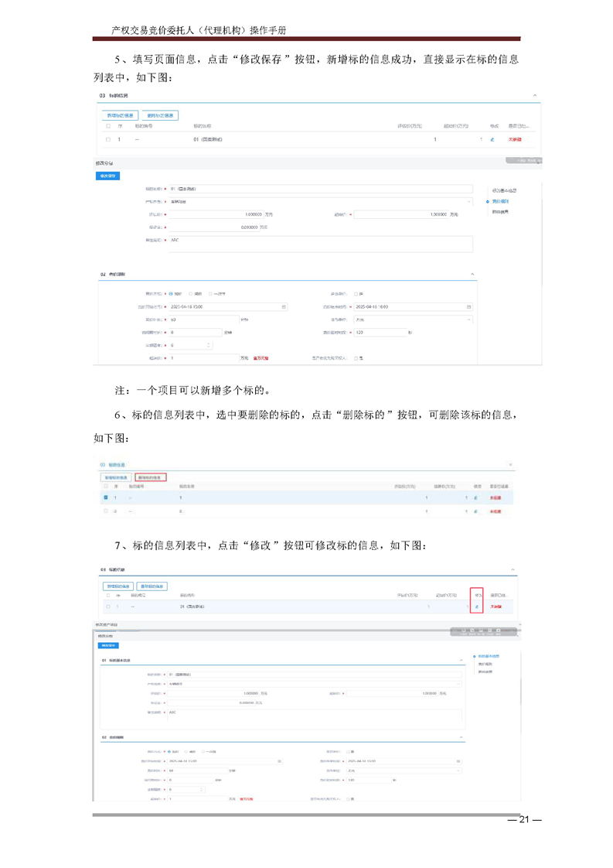Tick row 1 checkbox for 01 (国资测试), top table
Screen dimensions: 613x868
(x=108, y=139)
